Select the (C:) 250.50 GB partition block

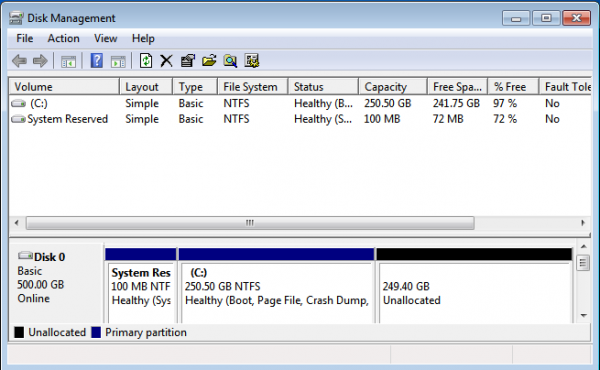276,285
